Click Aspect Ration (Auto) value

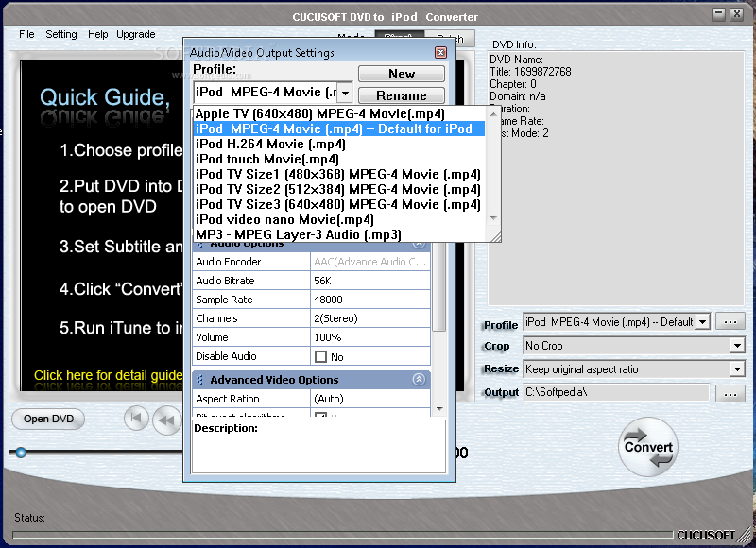(369, 399)
